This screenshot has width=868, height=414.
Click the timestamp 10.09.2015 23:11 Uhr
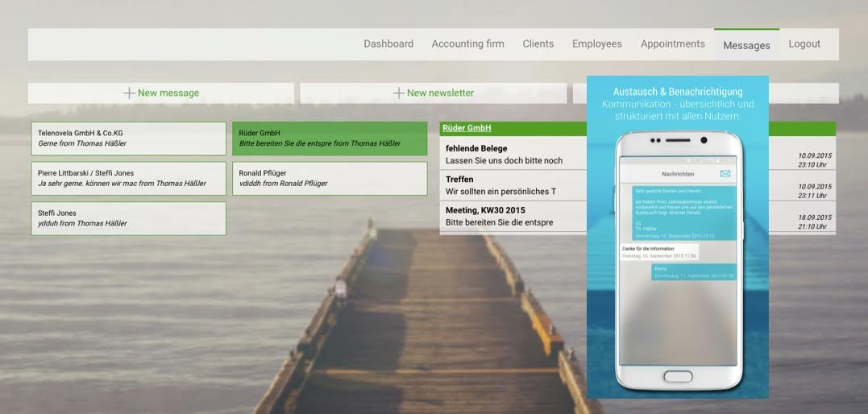[x=814, y=191]
